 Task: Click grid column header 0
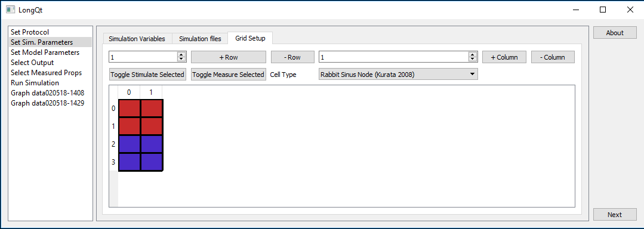129,92
